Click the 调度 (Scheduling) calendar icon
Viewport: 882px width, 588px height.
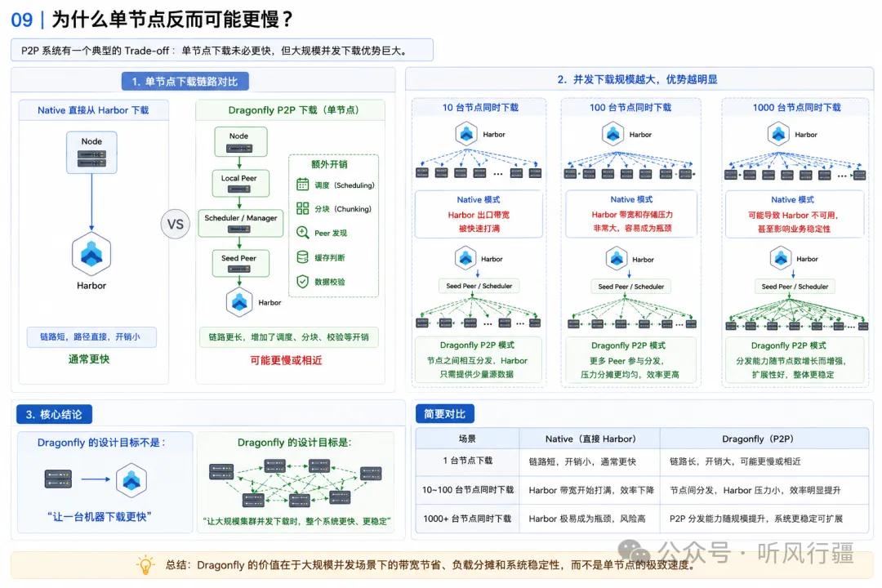(303, 185)
